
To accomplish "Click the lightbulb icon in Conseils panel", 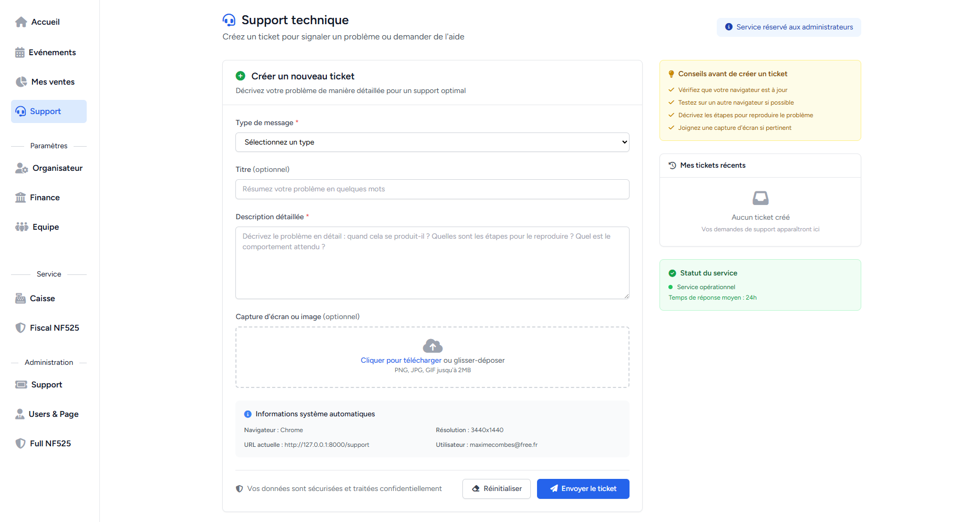I will [x=671, y=74].
